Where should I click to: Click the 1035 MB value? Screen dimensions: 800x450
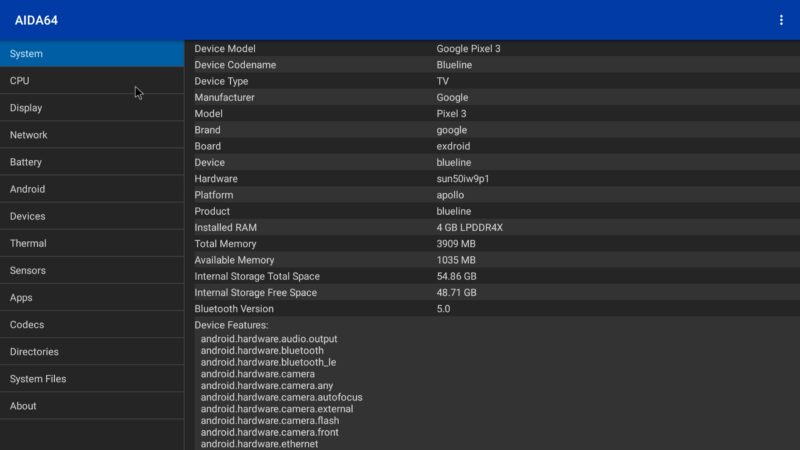tap(456, 260)
